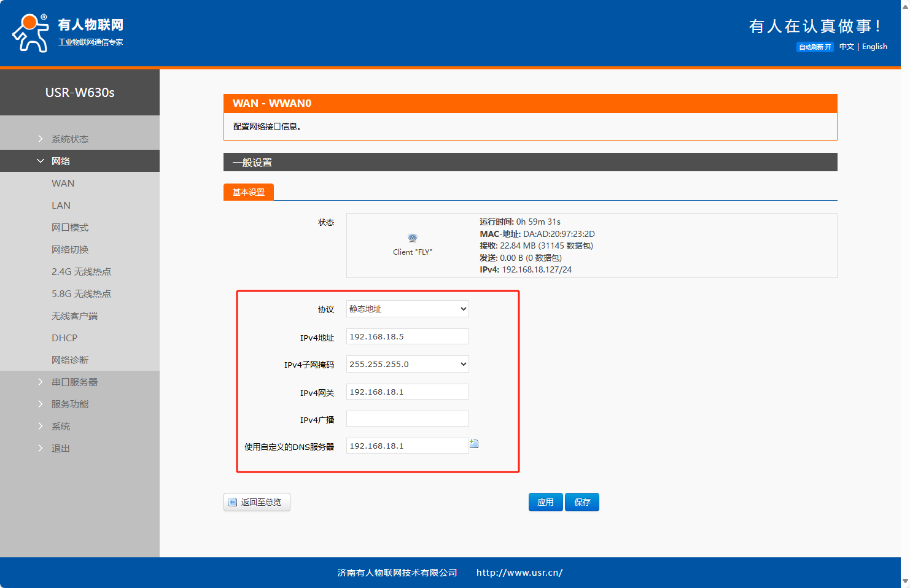This screenshot has width=910, height=588.
Task: Select the Basic Settings tab
Action: click(248, 192)
